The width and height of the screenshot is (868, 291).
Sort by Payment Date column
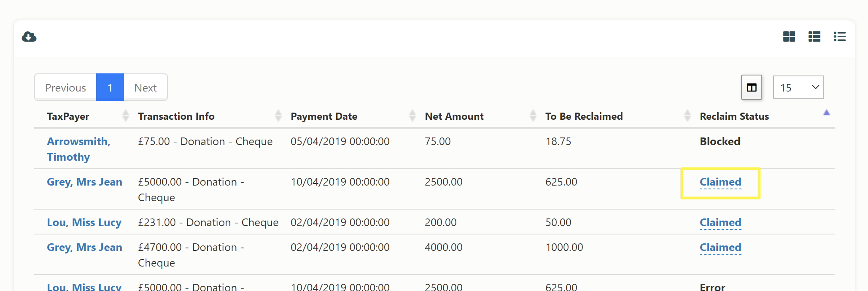point(324,116)
